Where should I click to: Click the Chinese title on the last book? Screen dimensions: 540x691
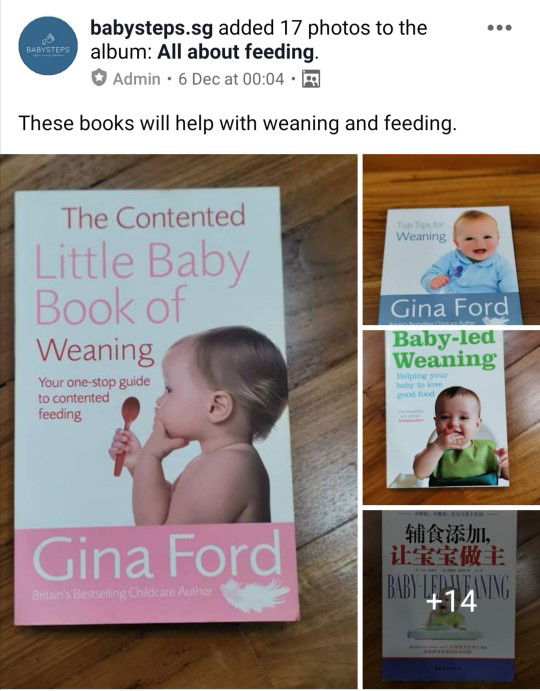click(448, 546)
